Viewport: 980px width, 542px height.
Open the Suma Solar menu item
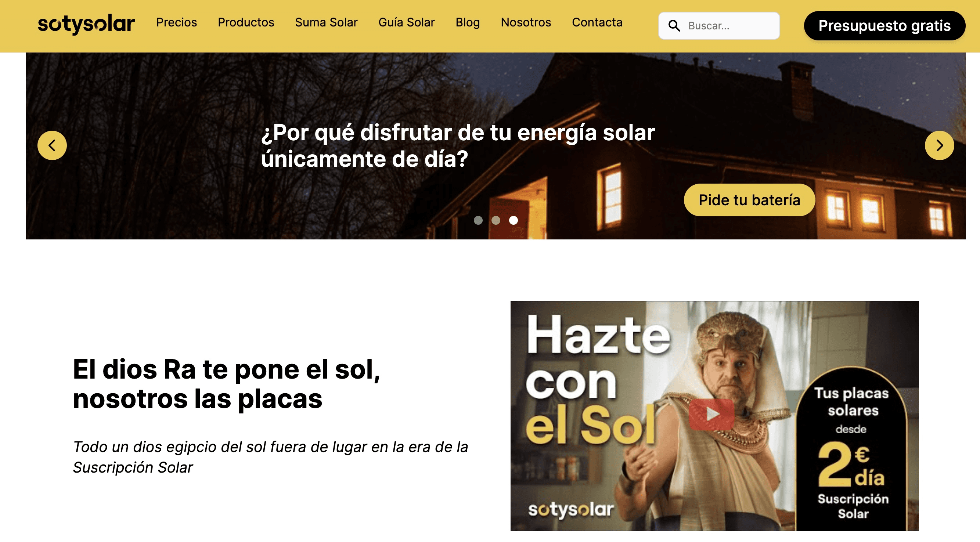pyautogui.click(x=326, y=22)
